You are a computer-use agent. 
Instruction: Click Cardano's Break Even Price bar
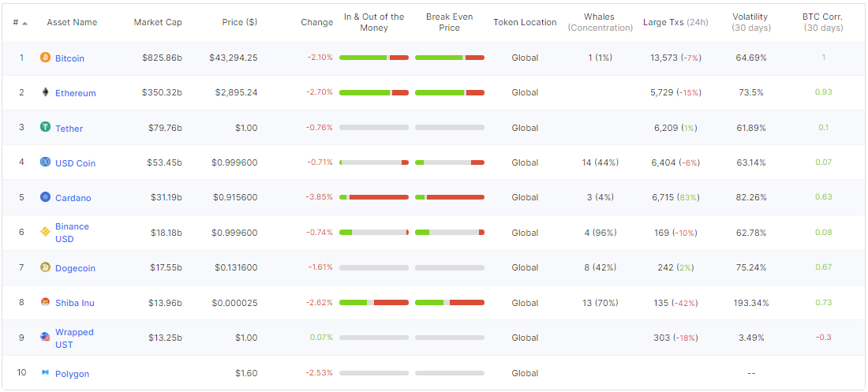coord(449,197)
